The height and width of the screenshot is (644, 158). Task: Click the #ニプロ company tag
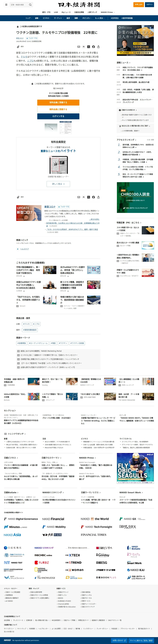36,324
